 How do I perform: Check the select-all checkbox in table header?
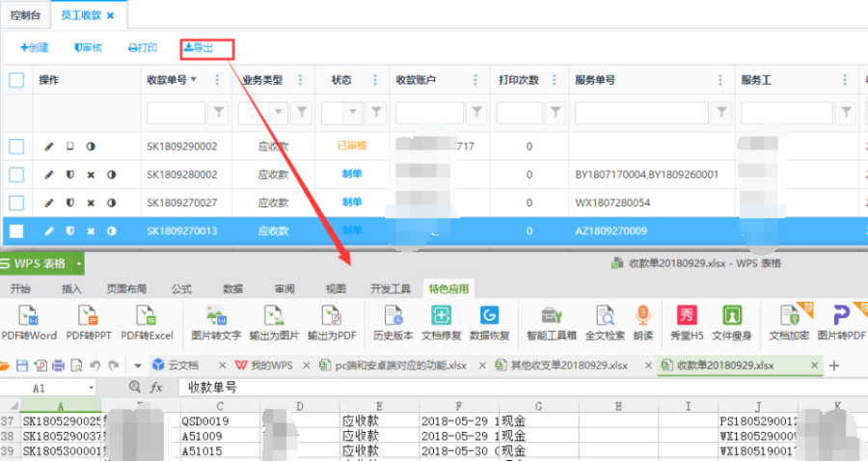[16, 80]
